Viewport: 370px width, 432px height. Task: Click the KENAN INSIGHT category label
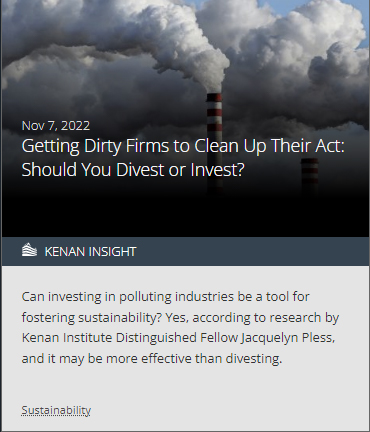tap(90, 252)
